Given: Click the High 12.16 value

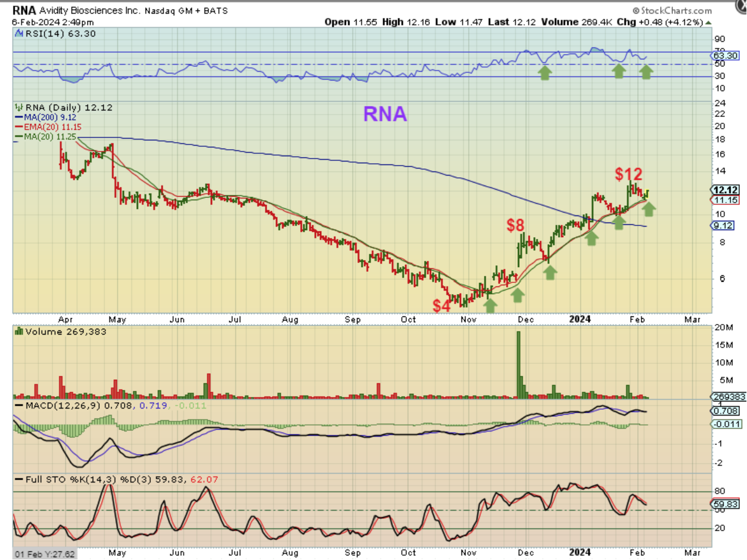Looking at the screenshot, I should pyautogui.click(x=406, y=22).
